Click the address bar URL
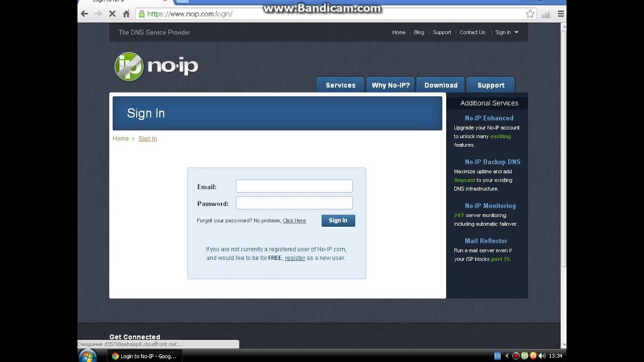The image size is (644, 362). tap(190, 14)
